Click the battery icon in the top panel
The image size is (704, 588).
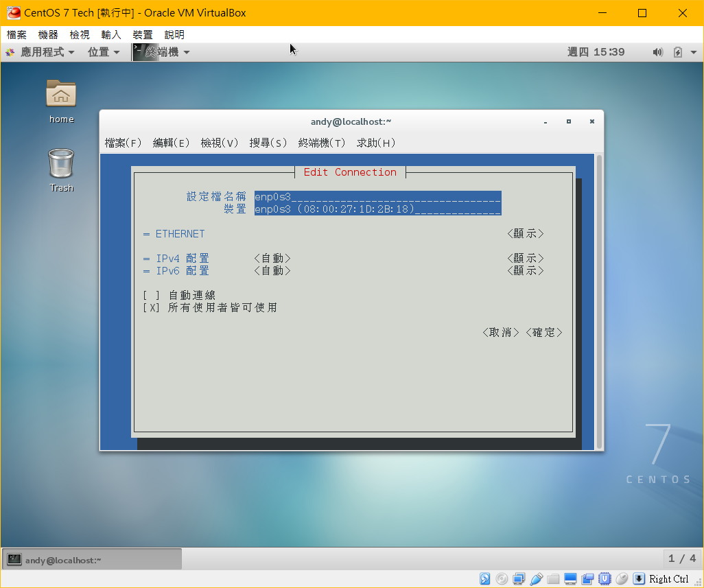(x=678, y=52)
